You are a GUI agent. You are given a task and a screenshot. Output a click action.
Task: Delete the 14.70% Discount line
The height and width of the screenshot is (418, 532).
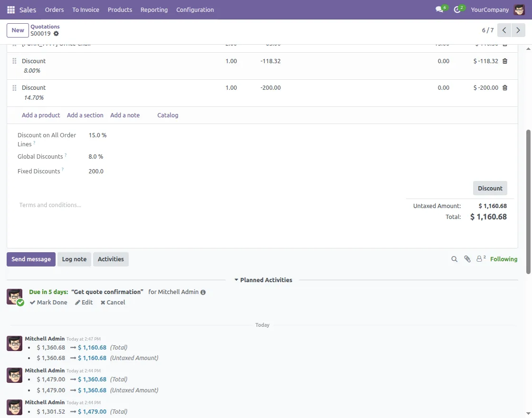click(504, 88)
